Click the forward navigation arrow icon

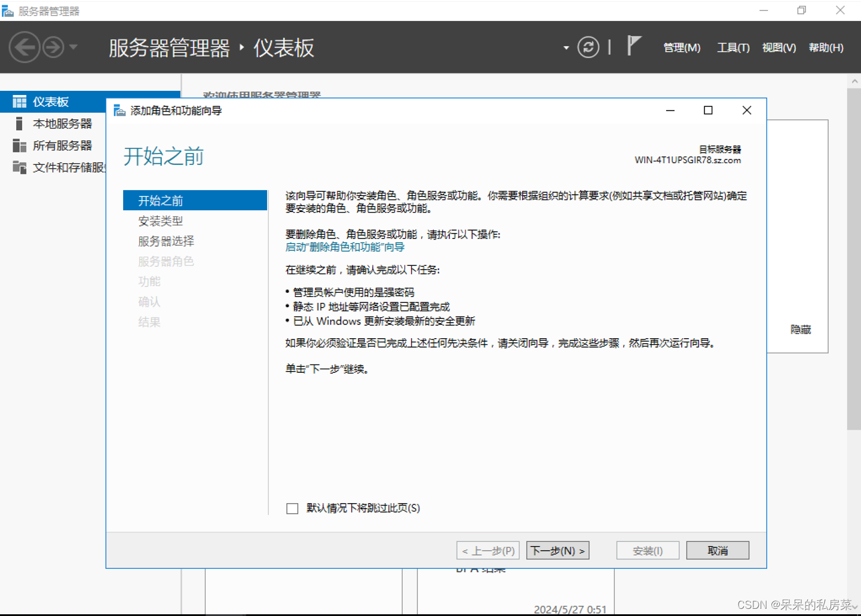53,47
